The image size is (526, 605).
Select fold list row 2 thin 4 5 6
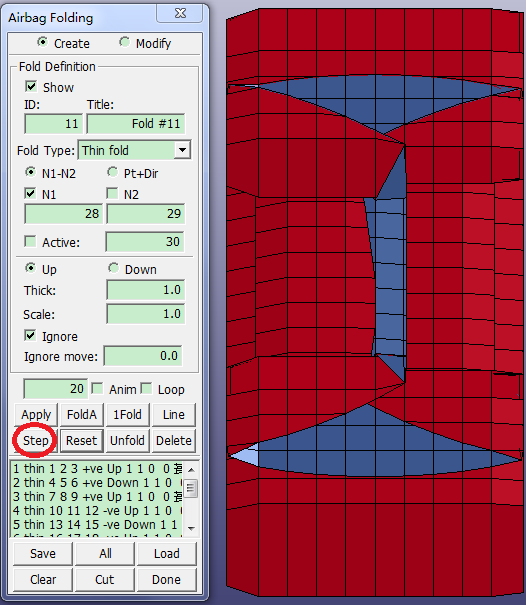point(96,483)
